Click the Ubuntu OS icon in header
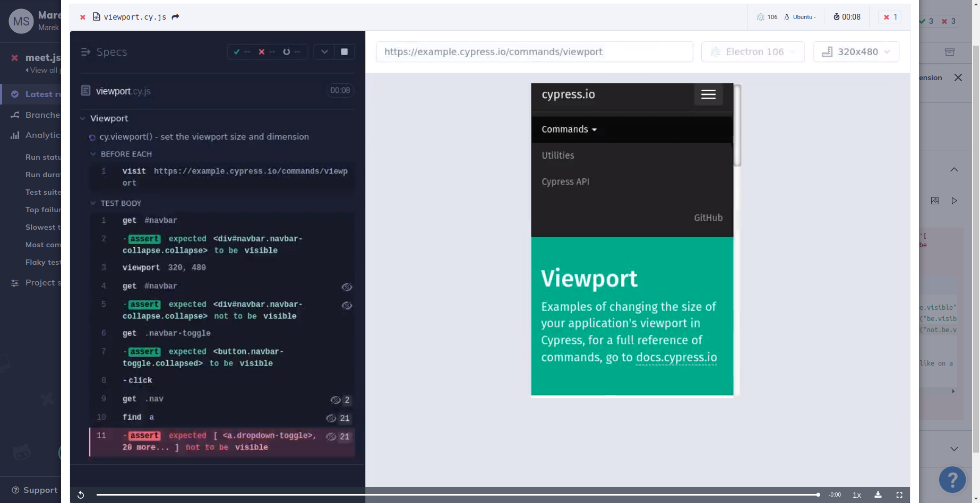 [x=787, y=17]
